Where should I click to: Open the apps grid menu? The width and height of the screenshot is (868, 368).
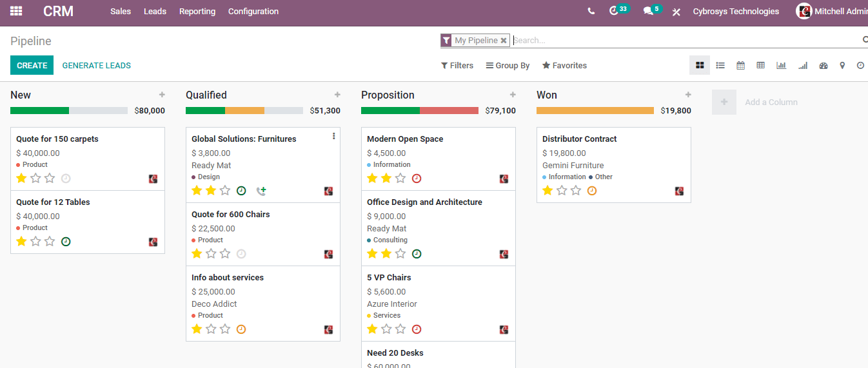(x=16, y=11)
